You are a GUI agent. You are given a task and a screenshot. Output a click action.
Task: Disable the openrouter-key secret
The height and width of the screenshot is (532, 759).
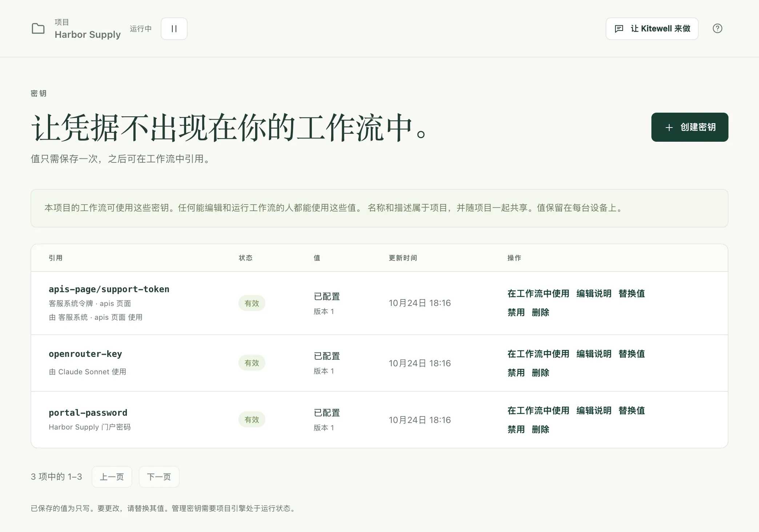click(x=516, y=373)
